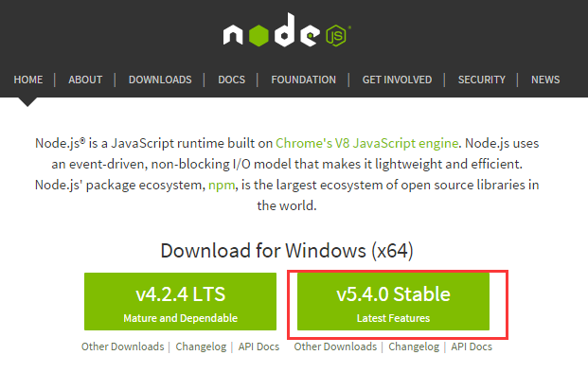Open the SECURITY page
Screen dimensions: 588x373
point(482,80)
